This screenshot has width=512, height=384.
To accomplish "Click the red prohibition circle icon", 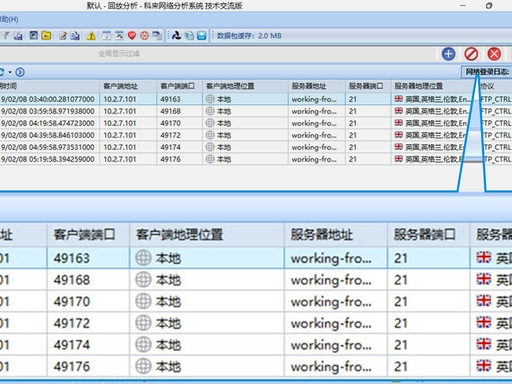I will 471,54.
